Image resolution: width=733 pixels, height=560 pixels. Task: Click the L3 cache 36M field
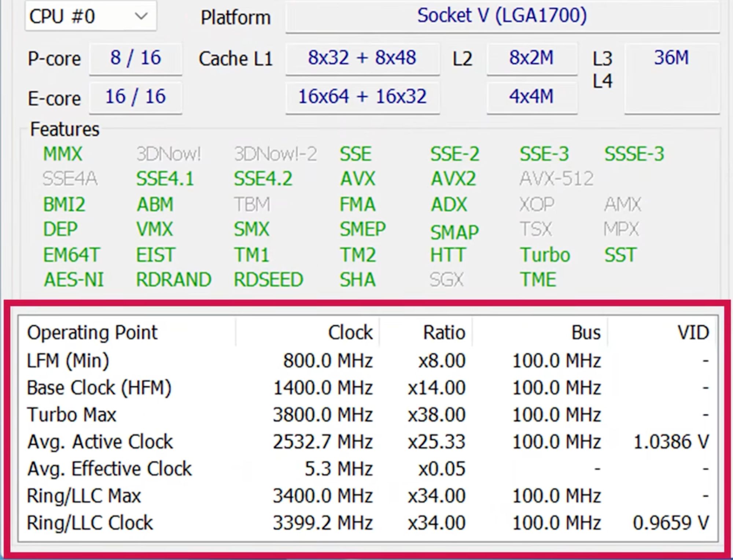click(x=671, y=58)
